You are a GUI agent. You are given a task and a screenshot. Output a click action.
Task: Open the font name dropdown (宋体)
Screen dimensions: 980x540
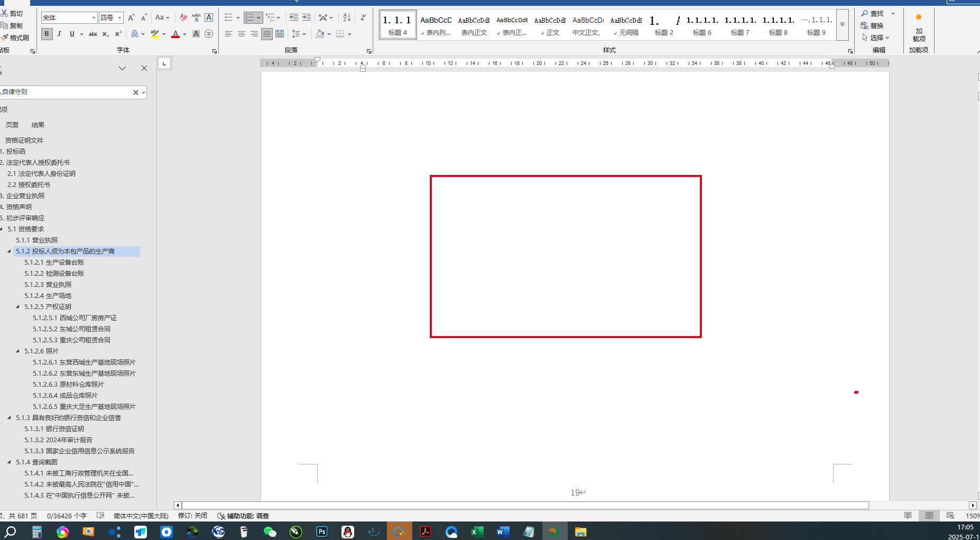(94, 18)
